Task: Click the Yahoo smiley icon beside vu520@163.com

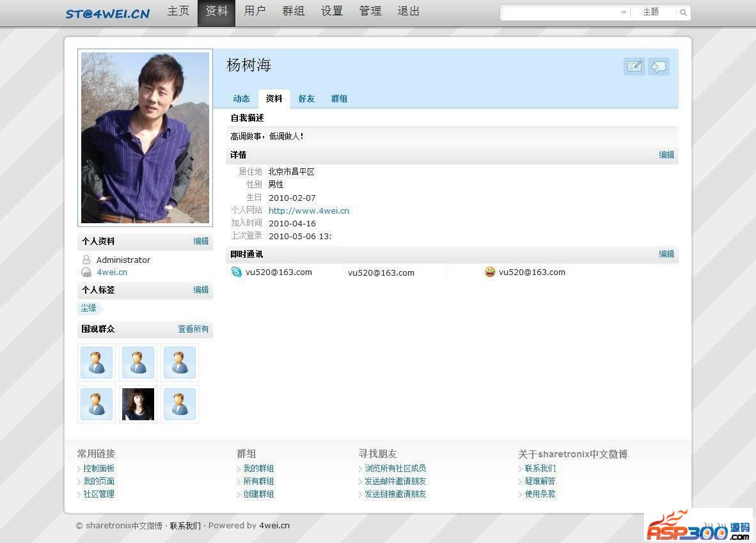Action: pyautogui.click(x=490, y=272)
